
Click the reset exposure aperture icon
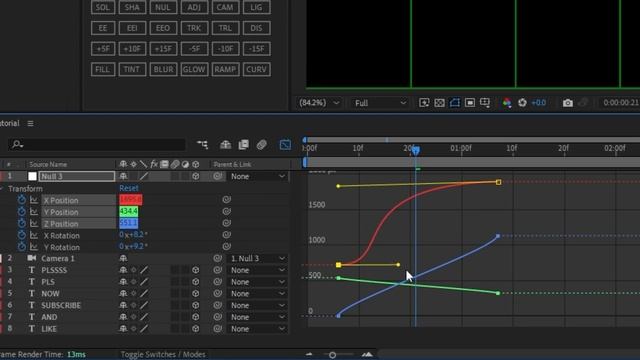coord(522,103)
